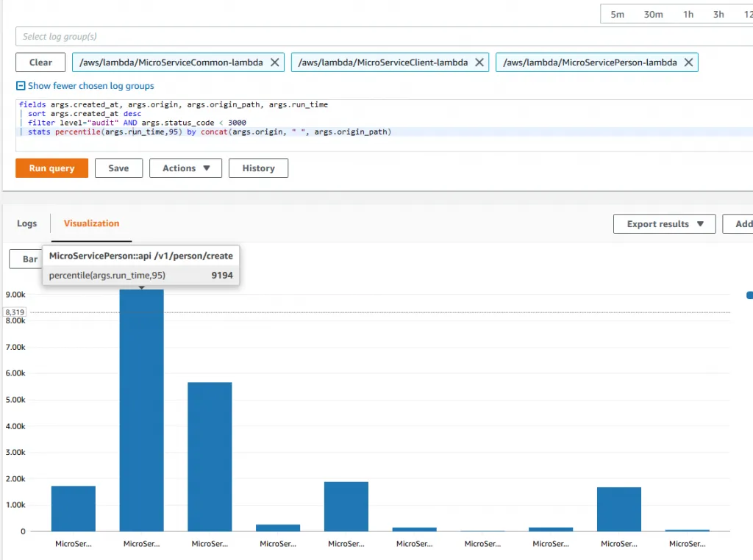Screen dimensions: 753x560
Task: Clear all selected log groups
Action: (x=40, y=62)
